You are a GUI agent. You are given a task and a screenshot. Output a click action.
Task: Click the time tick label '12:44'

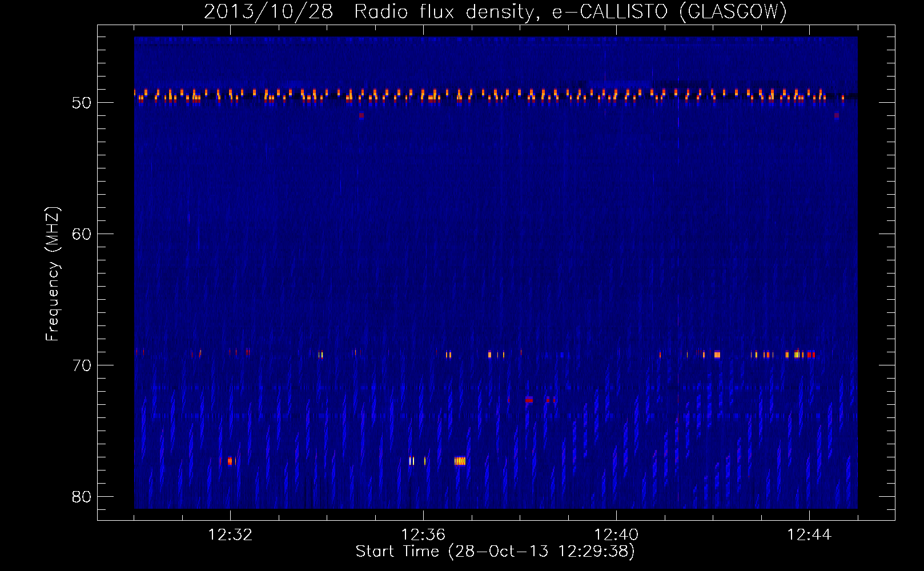coord(809,535)
